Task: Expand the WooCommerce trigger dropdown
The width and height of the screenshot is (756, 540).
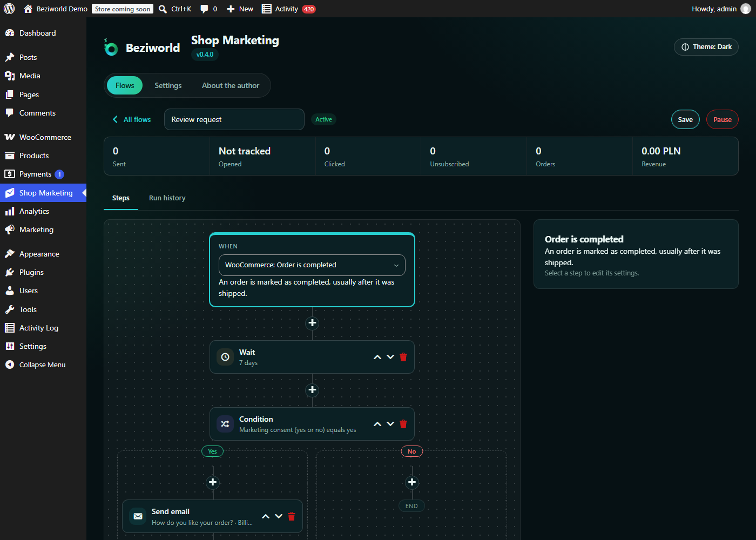Action: pyautogui.click(x=312, y=265)
